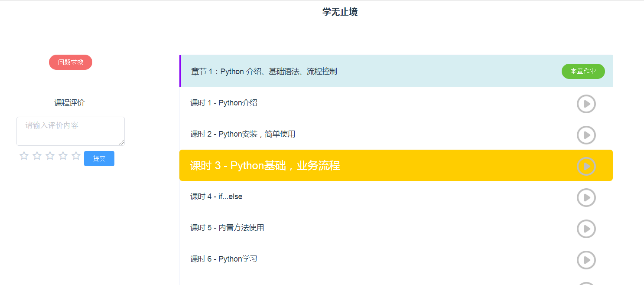Rate course four stars
Screen dimensions: 644x285
point(63,156)
